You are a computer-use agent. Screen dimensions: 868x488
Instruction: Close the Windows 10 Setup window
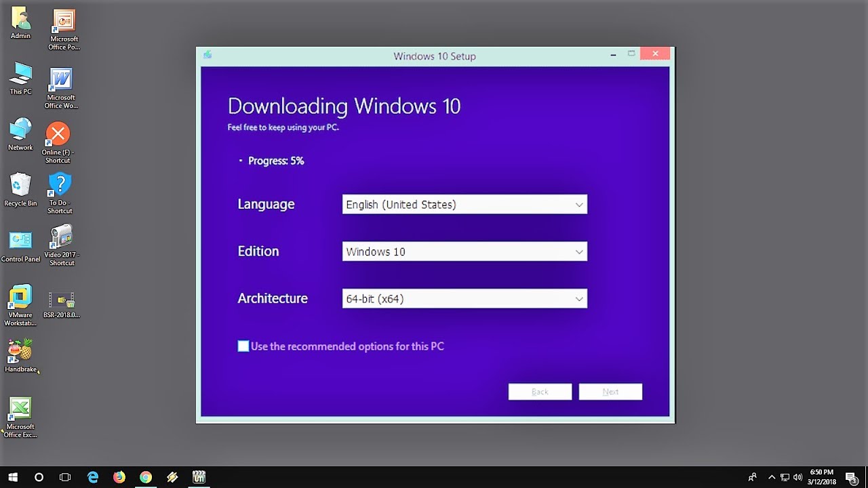point(655,54)
